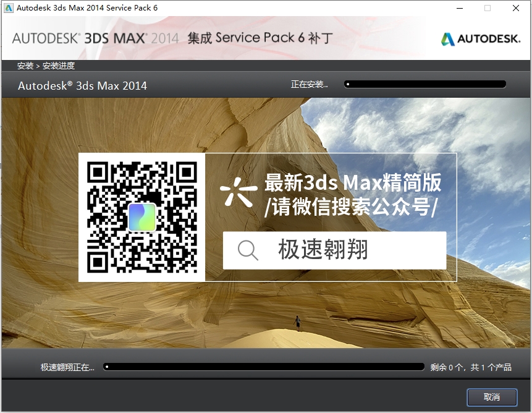The image size is (532, 413).
Task: Click the overall progress bar at bottom
Action: [264, 367]
